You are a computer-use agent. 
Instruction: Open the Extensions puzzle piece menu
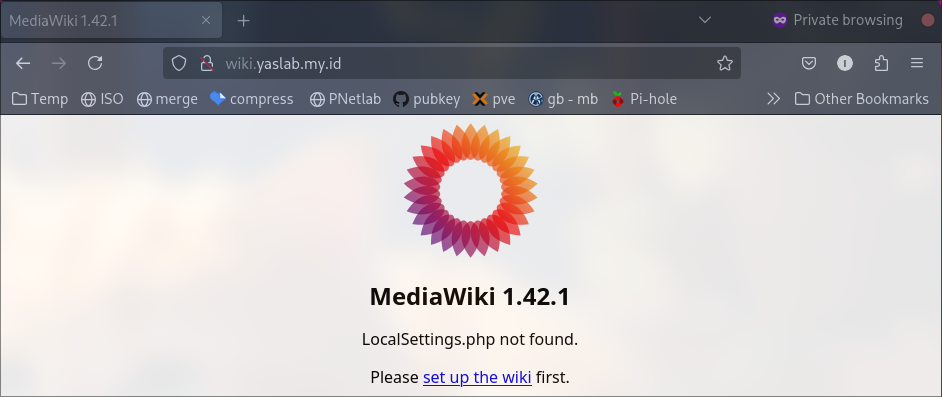[881, 63]
